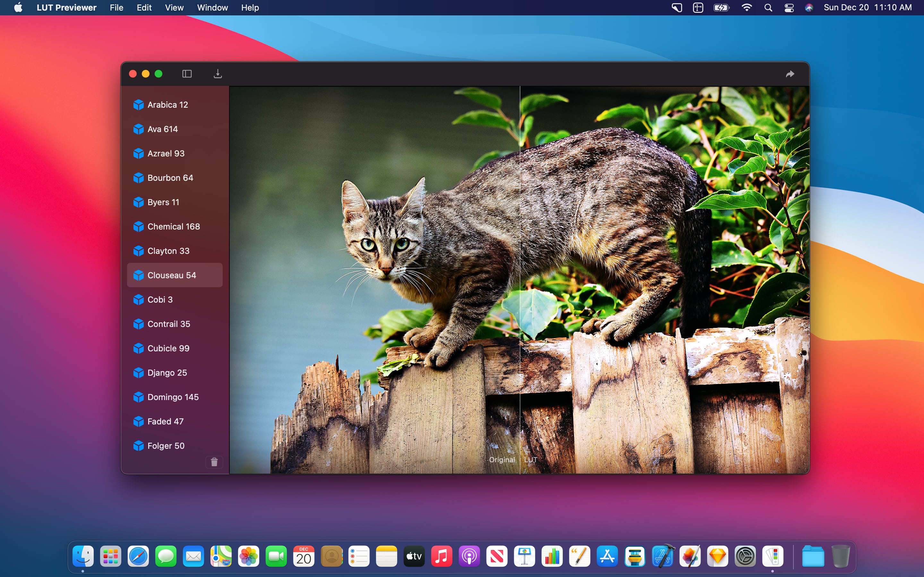Screen dimensions: 924x577
Task: Click the trash icon below LUT list
Action: [x=214, y=462]
